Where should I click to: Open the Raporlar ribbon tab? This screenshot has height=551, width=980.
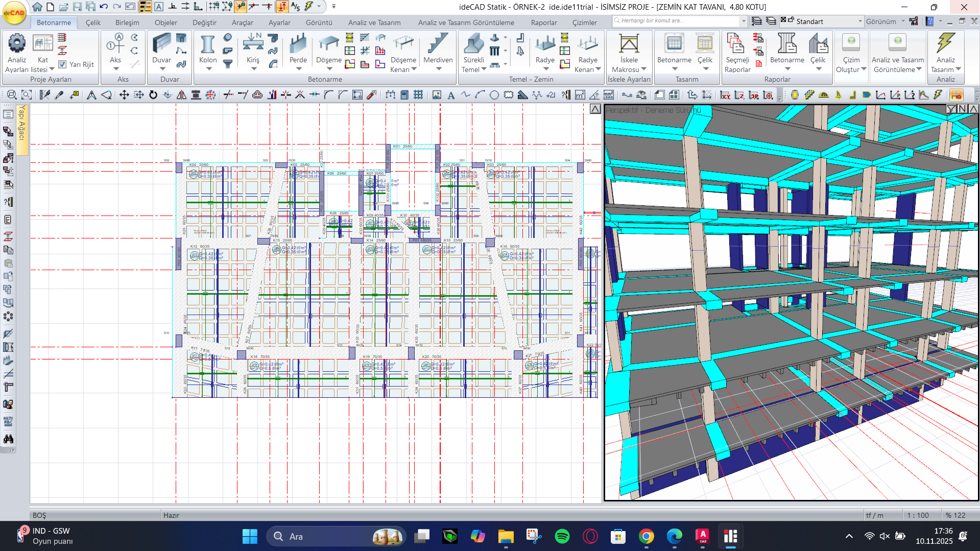[x=544, y=22]
